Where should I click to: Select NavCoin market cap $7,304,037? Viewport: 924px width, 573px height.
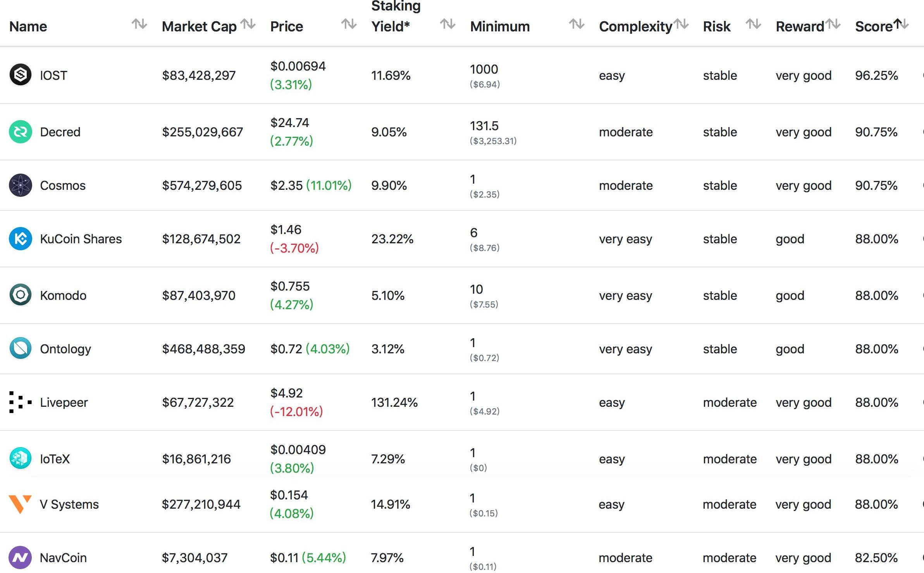(194, 558)
